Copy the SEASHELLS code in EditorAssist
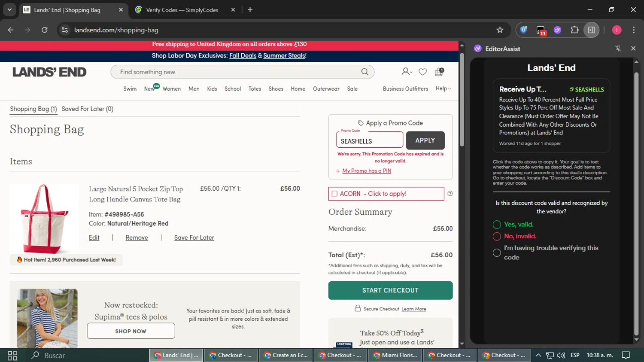The height and width of the screenshot is (362, 644). pyautogui.click(x=586, y=89)
